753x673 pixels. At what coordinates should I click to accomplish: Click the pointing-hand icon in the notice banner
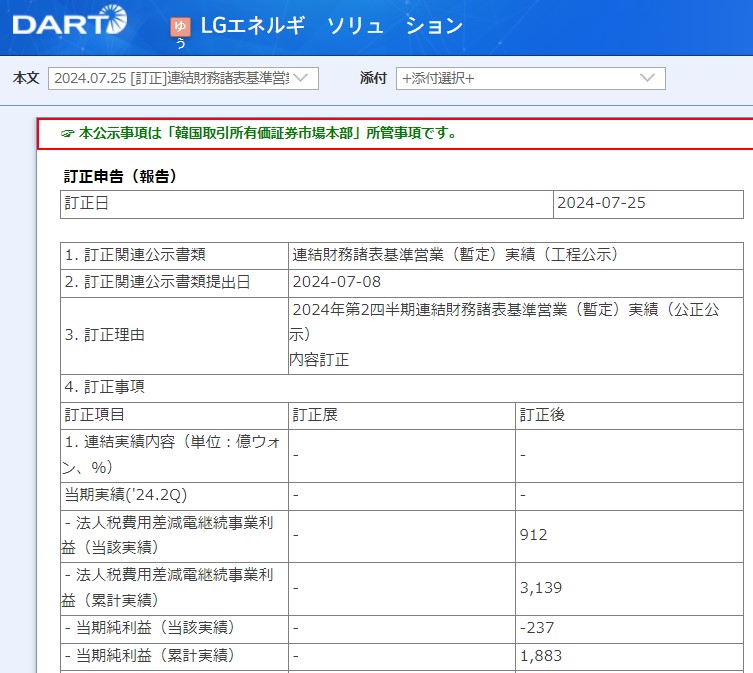pos(67,133)
